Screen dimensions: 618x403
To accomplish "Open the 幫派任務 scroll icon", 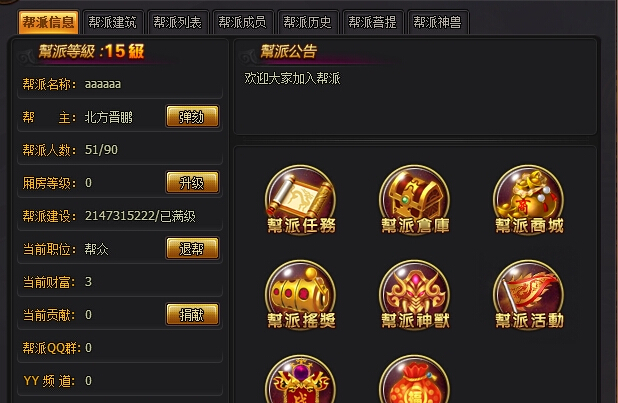I will click(x=301, y=200).
